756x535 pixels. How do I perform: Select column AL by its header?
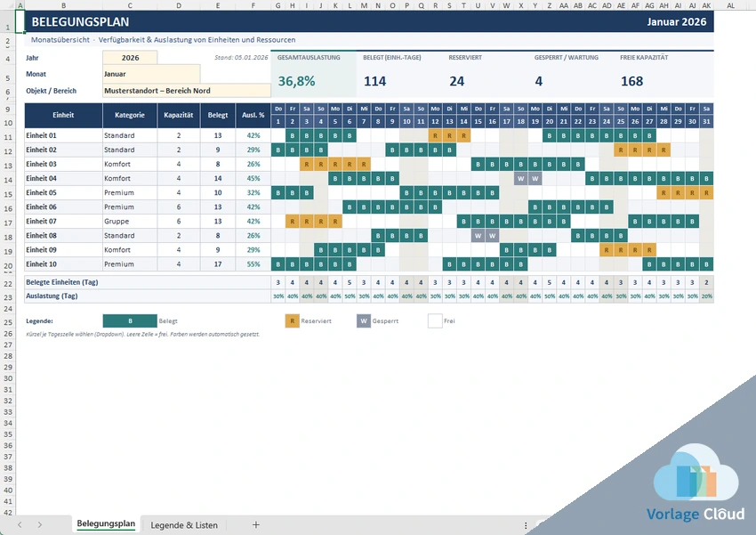(730, 5)
